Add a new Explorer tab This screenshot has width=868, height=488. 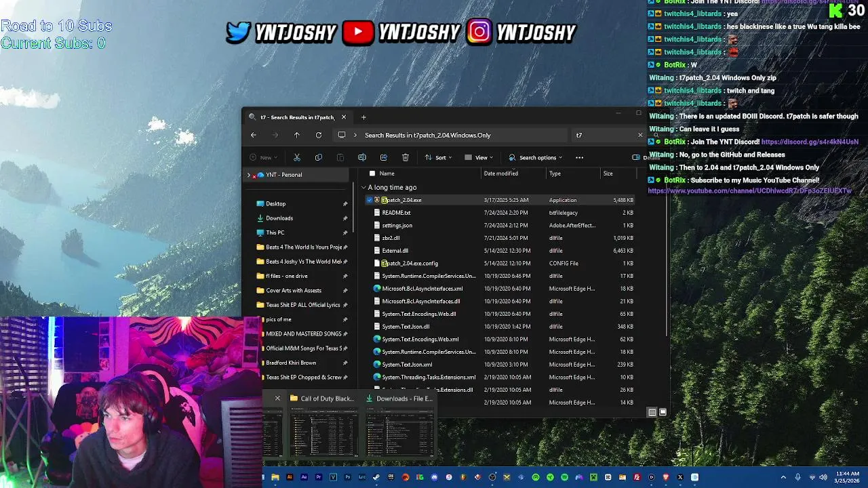point(363,117)
